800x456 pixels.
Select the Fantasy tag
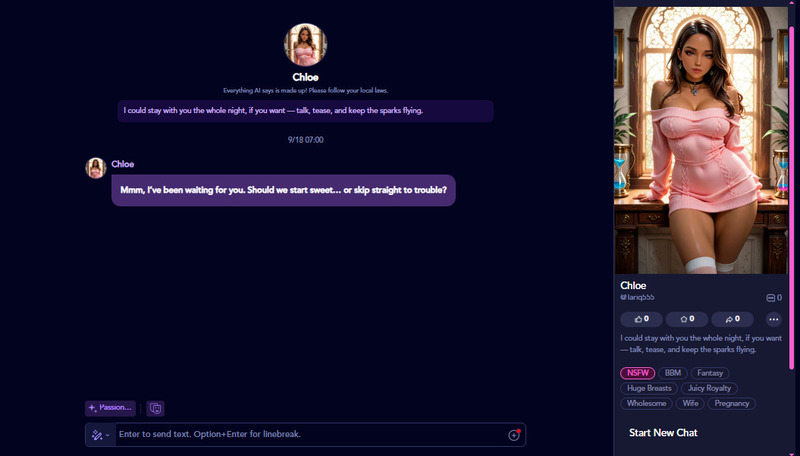coord(710,373)
